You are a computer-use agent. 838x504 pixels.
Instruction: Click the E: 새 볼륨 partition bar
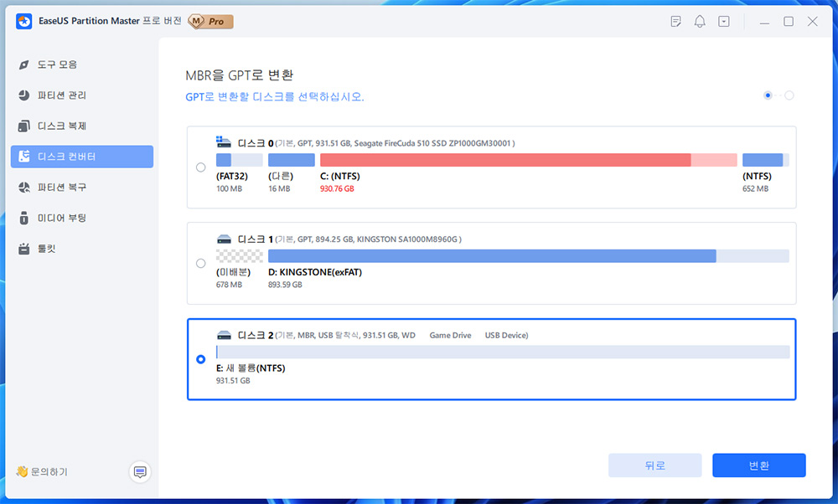pyautogui.click(x=503, y=352)
